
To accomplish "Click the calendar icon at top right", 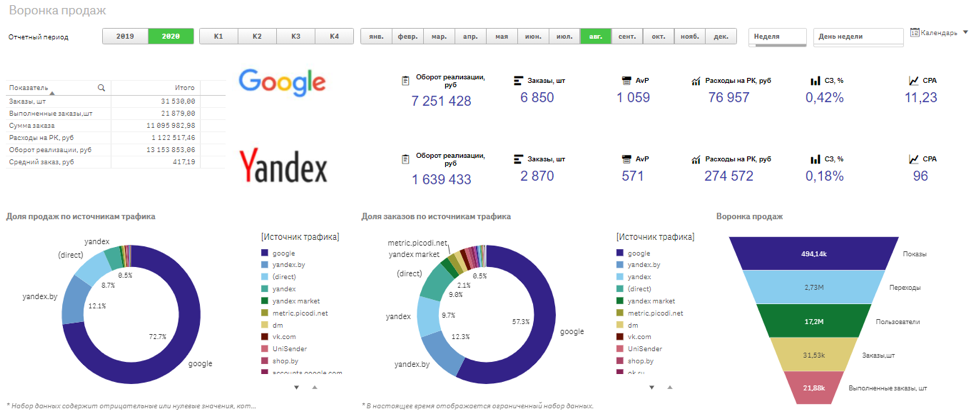I will coord(914,33).
